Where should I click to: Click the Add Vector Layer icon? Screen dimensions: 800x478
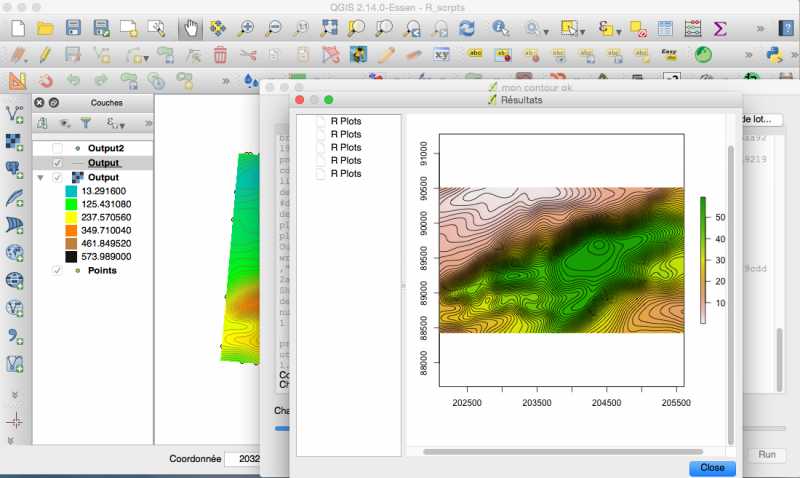(x=15, y=115)
